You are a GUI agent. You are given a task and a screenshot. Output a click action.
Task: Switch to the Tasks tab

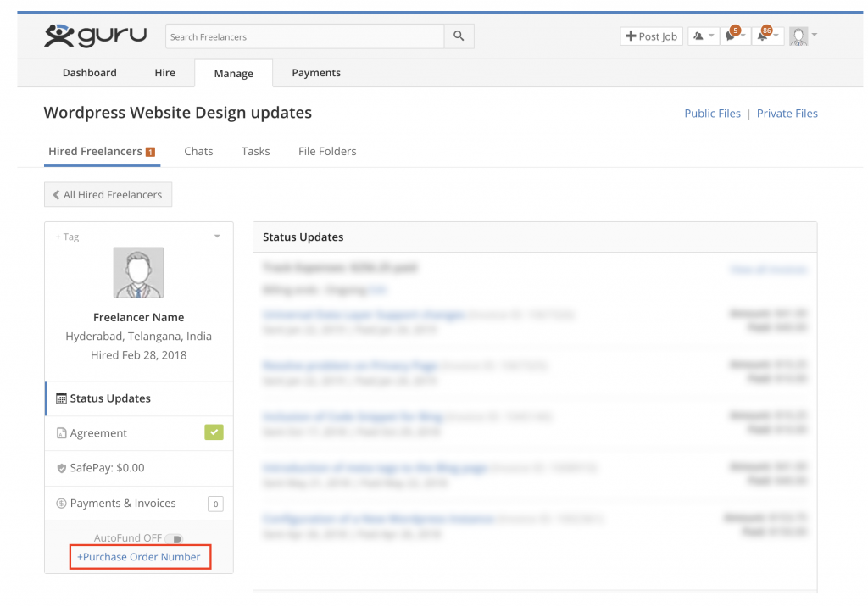[256, 151]
